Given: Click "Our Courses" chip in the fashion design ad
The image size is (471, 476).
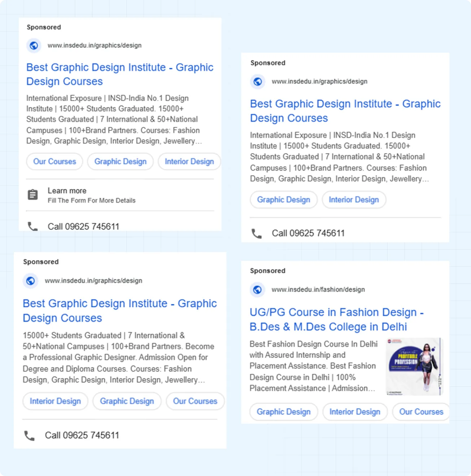Looking at the screenshot, I should (x=421, y=412).
